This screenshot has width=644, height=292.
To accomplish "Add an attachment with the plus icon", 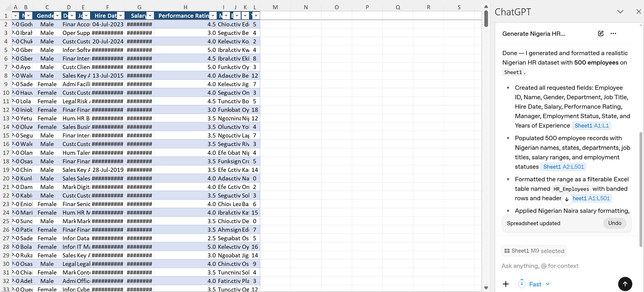I will (x=506, y=284).
